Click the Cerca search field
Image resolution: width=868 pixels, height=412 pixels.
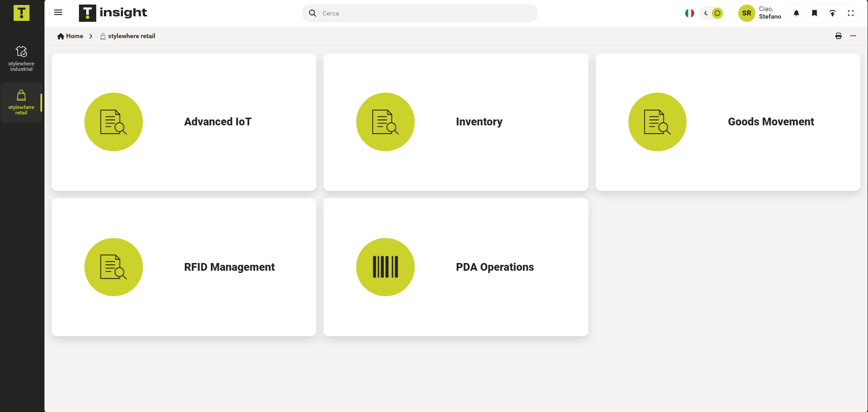click(427, 13)
